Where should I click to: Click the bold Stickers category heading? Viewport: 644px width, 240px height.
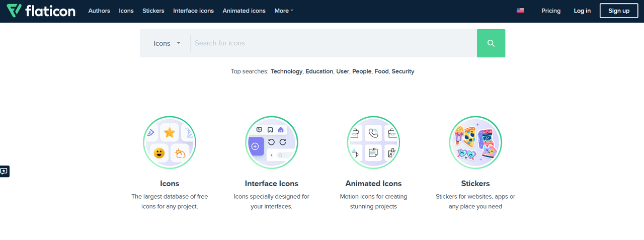475,184
